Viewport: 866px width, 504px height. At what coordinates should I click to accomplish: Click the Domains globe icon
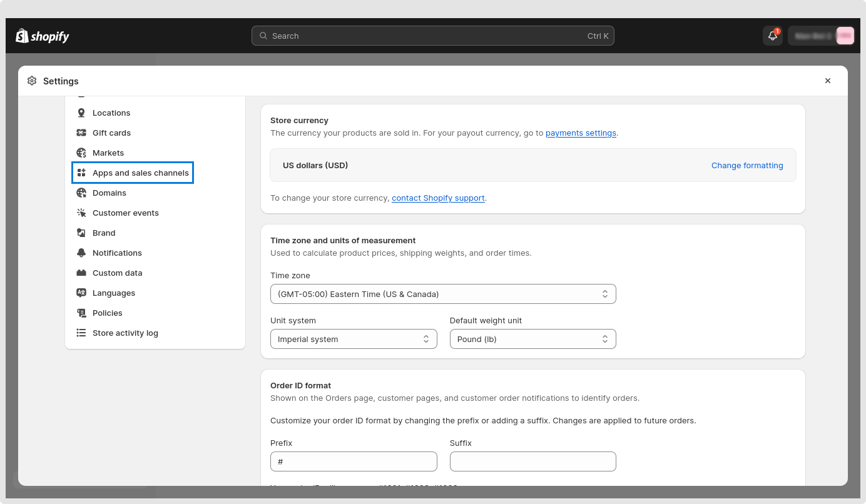click(x=81, y=193)
